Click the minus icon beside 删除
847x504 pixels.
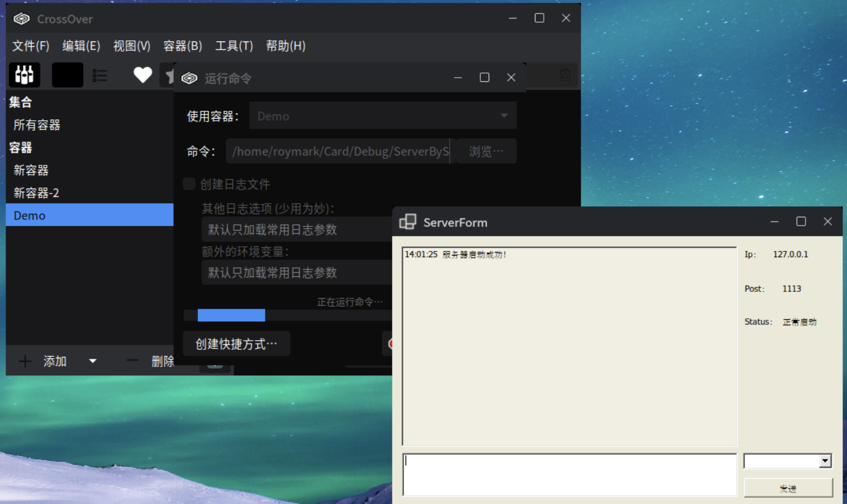pyautogui.click(x=132, y=361)
